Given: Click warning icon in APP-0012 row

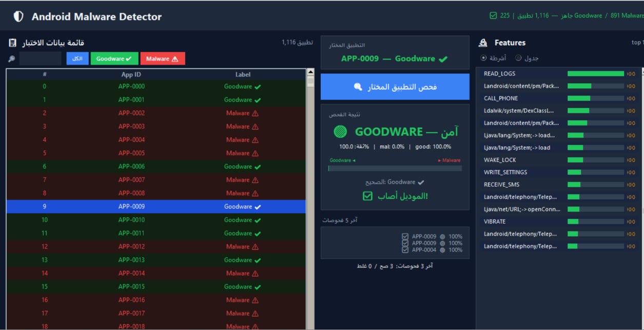Looking at the screenshot, I should tap(255, 247).
